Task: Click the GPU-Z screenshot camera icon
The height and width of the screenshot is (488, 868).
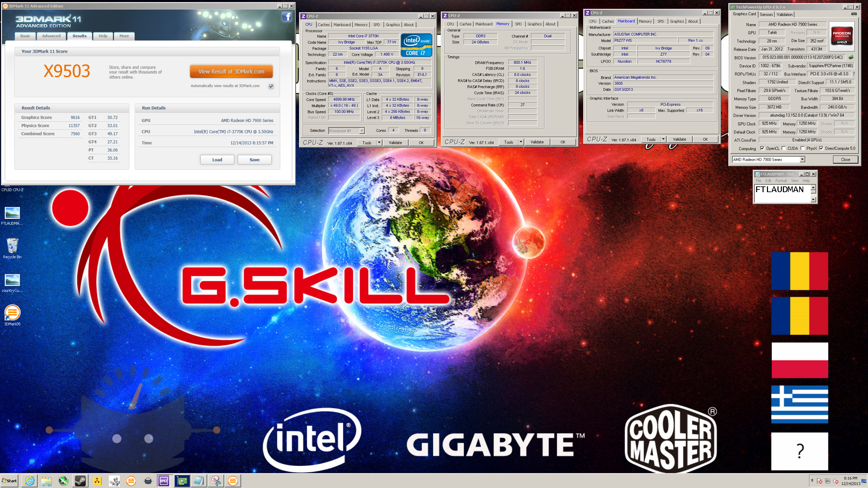Action: [x=854, y=14]
